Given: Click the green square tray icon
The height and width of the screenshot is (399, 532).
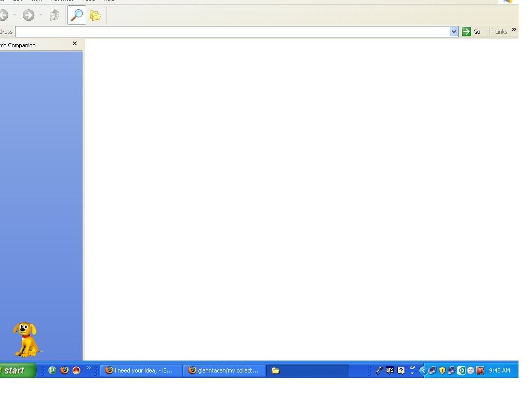Looking at the screenshot, I should 461,370.
